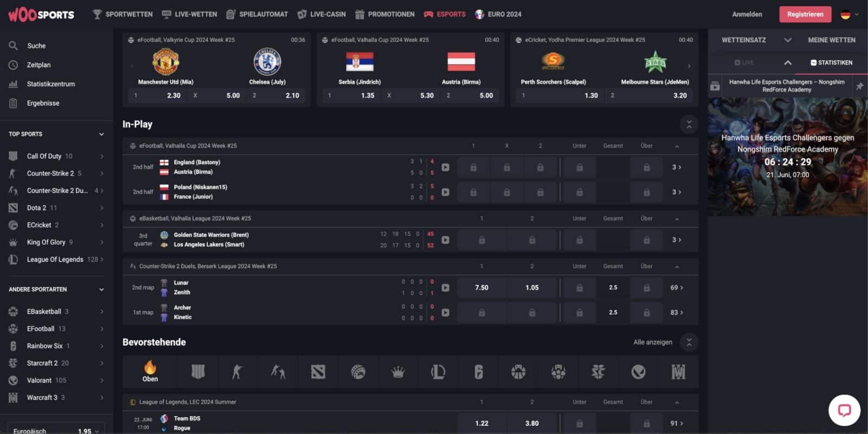The width and height of the screenshot is (868, 434).
Task: Play live stream for England vs Austria
Action: (445, 167)
